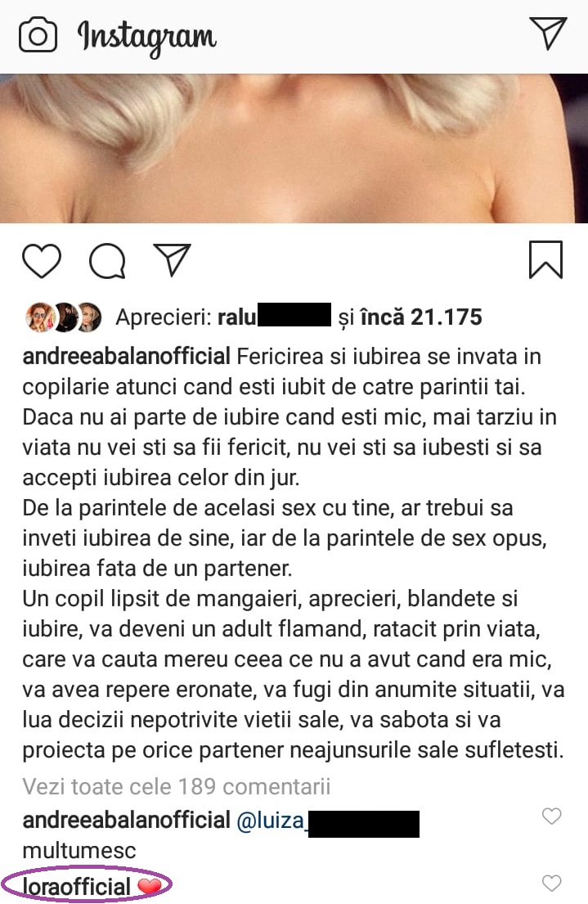Open comments with speech bubble icon
This screenshot has width=588, height=904.
tap(107, 261)
